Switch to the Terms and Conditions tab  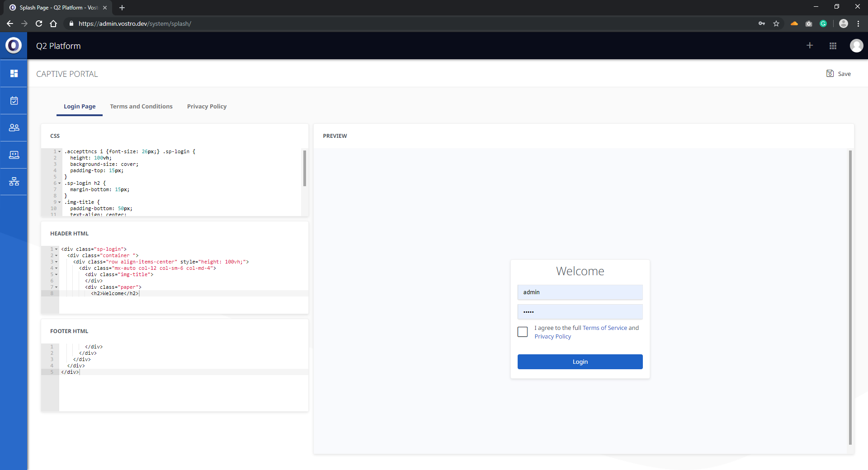pyautogui.click(x=141, y=107)
